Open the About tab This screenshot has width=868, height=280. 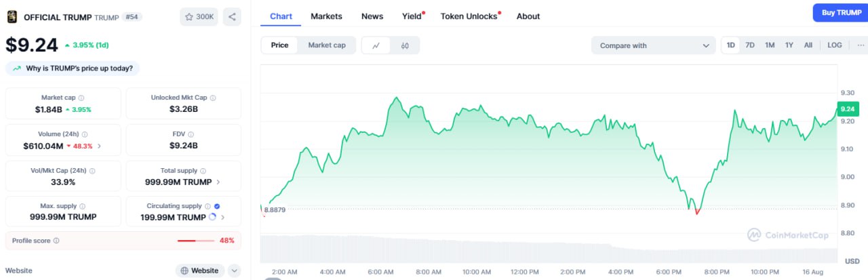tap(528, 16)
